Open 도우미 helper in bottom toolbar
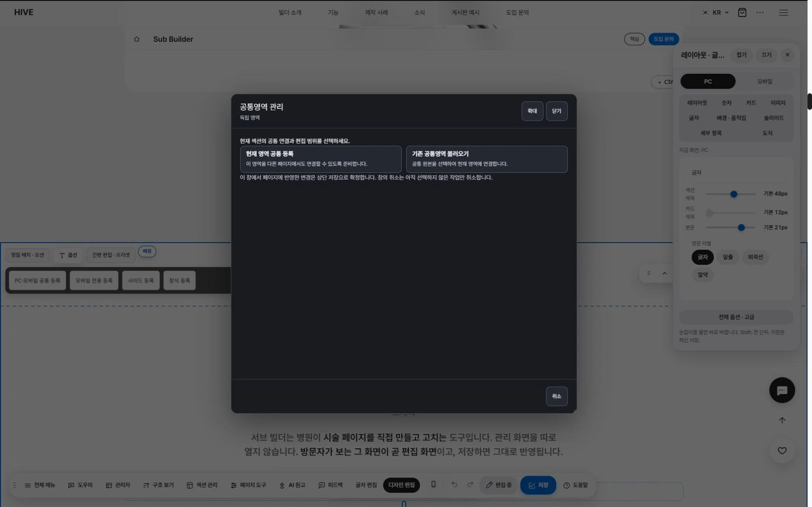The width and height of the screenshot is (812, 507). tap(80, 485)
